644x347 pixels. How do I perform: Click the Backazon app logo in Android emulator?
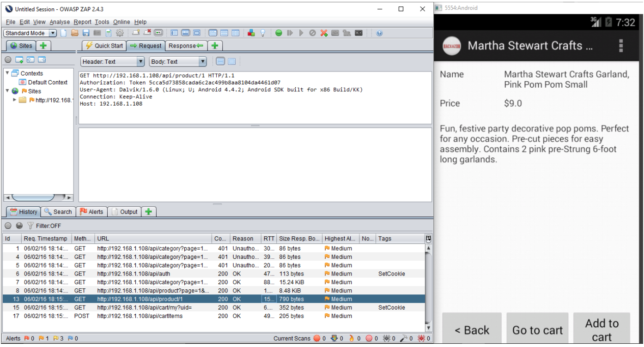(x=452, y=46)
